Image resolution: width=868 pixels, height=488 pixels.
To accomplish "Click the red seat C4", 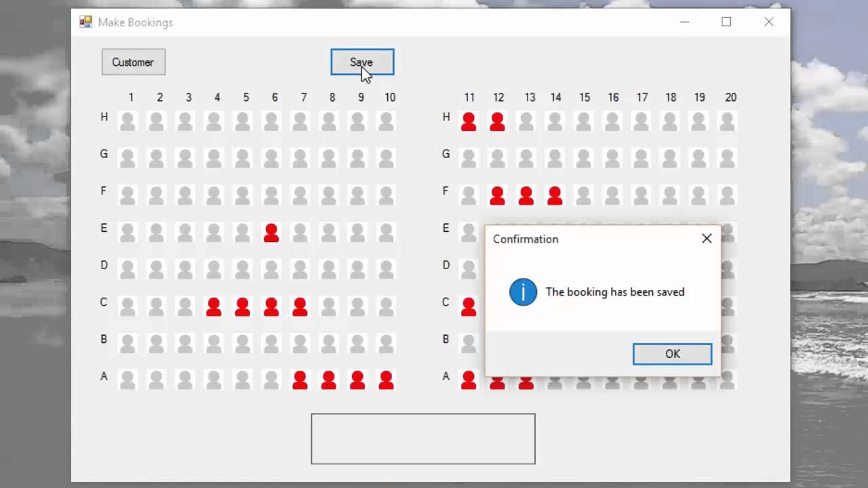I will tap(214, 306).
